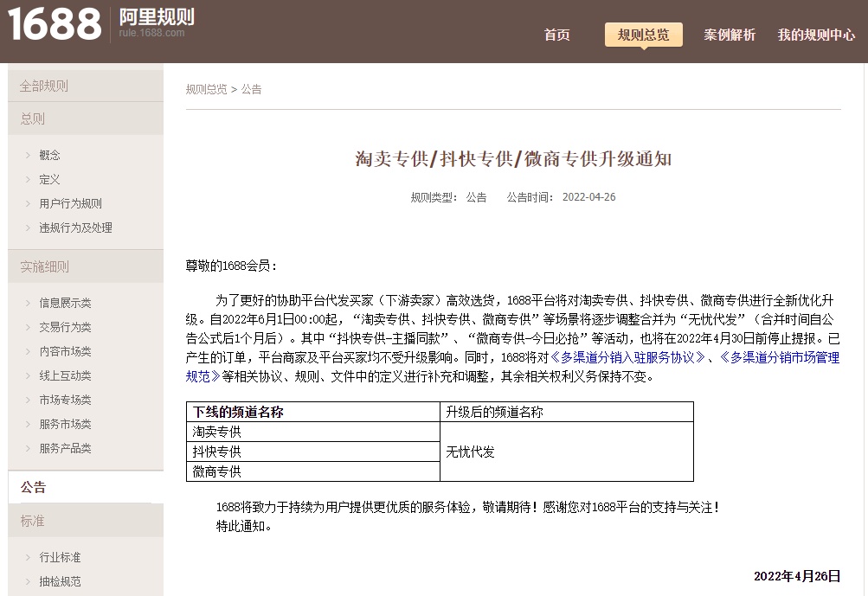Viewport: 868px width, 596px height.
Task: Select 标准 sidebar section header
Action: point(86,521)
